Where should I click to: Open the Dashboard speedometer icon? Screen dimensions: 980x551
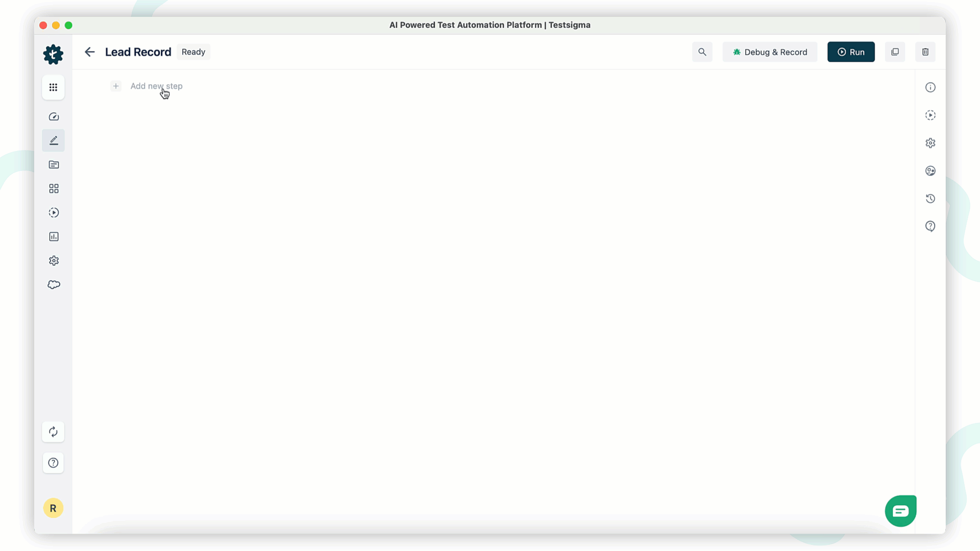click(x=54, y=117)
